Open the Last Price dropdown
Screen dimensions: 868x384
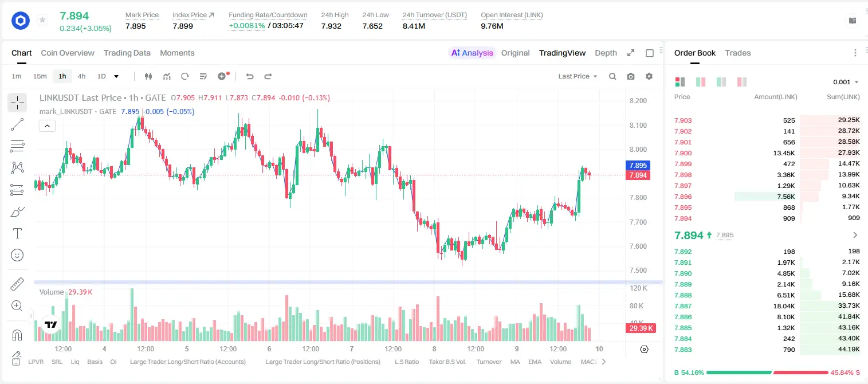point(578,76)
